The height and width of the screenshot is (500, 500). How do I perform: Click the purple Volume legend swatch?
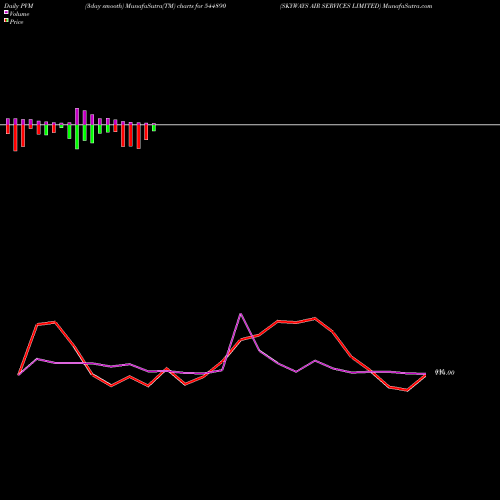pyautogui.click(x=6, y=12)
